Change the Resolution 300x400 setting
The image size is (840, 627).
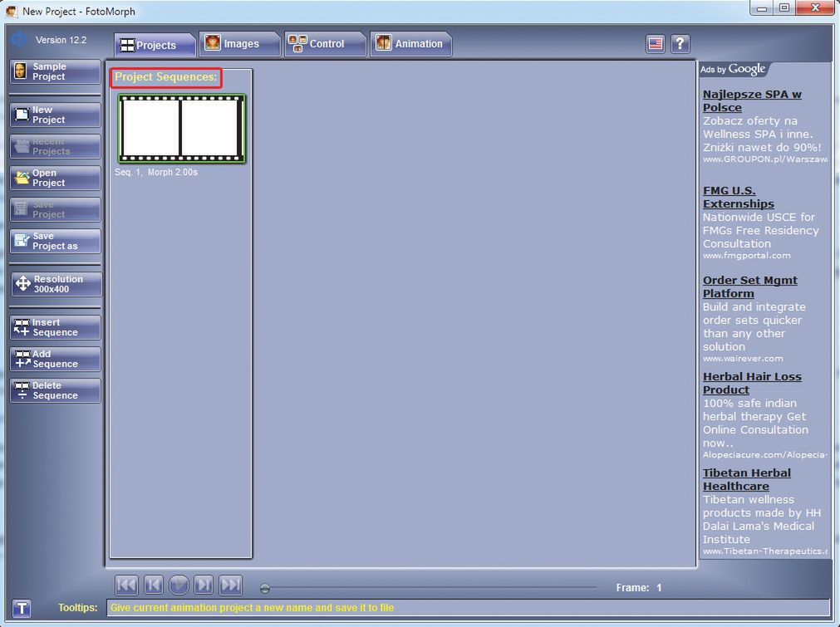click(56, 284)
